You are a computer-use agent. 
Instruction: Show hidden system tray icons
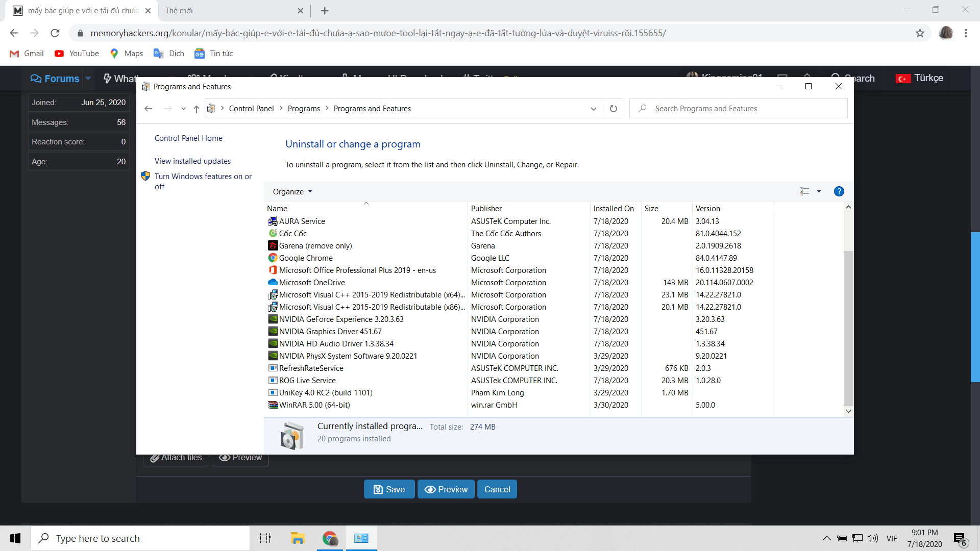[x=826, y=538]
